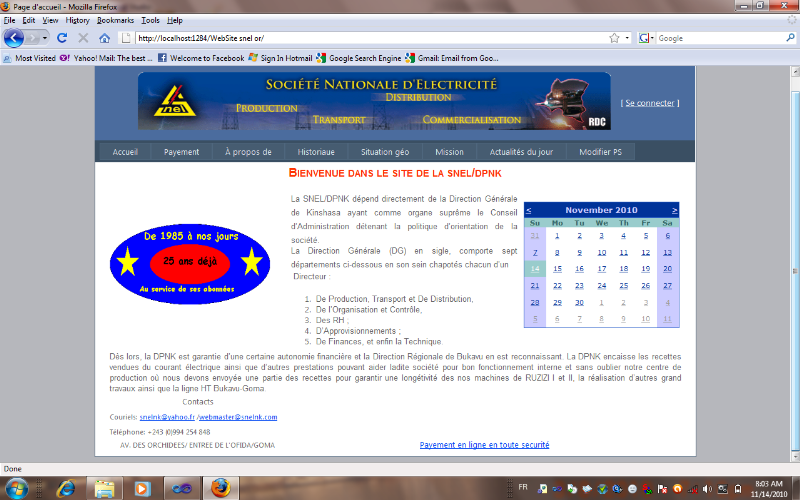The width and height of the screenshot is (800, 500).
Task: Switch to Firefox in the taskbar
Action: pos(220,488)
